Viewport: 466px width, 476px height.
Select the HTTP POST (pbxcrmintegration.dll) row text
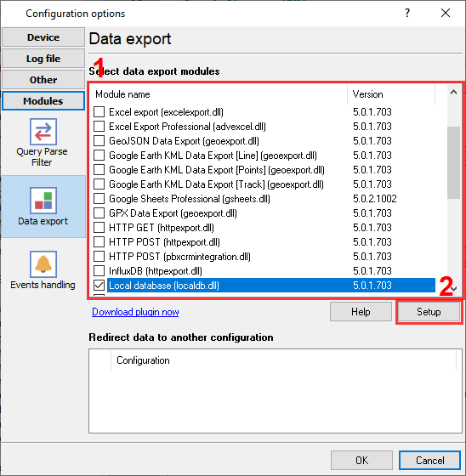click(179, 257)
